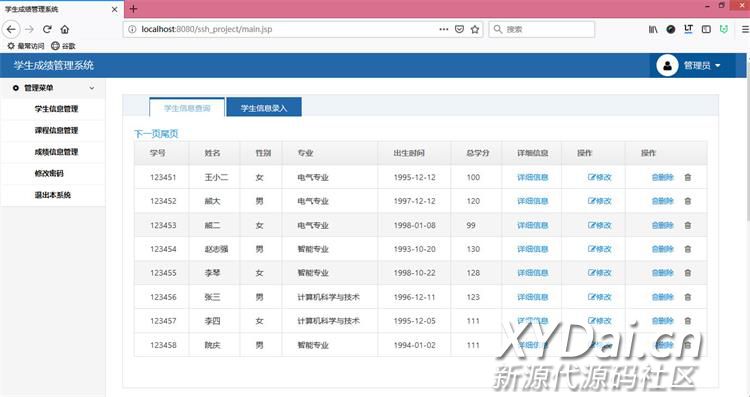Open the browser hamburger menu
Screen dimensions: 750x397
[x=745, y=29]
